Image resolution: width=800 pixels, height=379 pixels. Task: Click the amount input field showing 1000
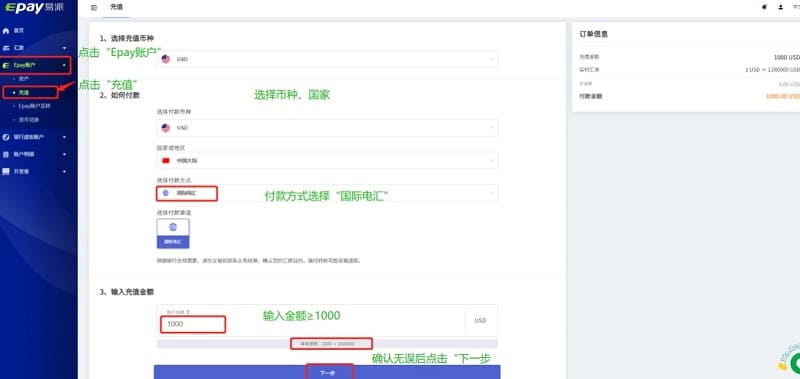point(193,324)
